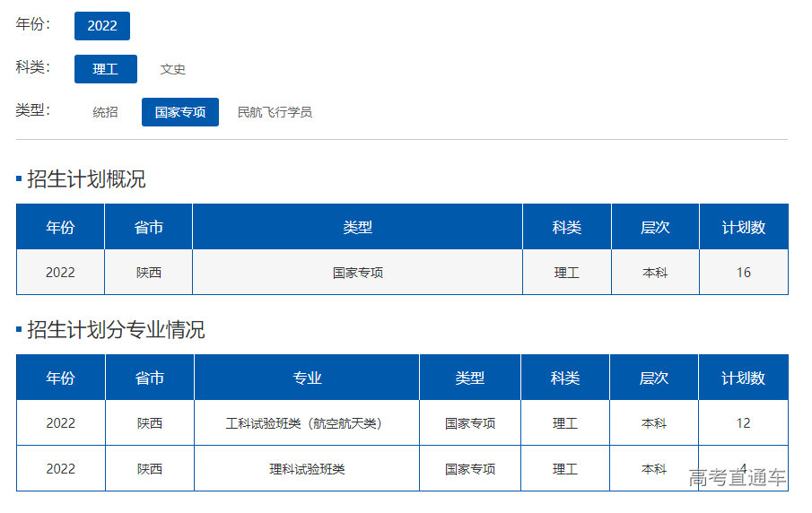Click 陕西 in the overview table row
This screenshot has width=812, height=513.
149,273
